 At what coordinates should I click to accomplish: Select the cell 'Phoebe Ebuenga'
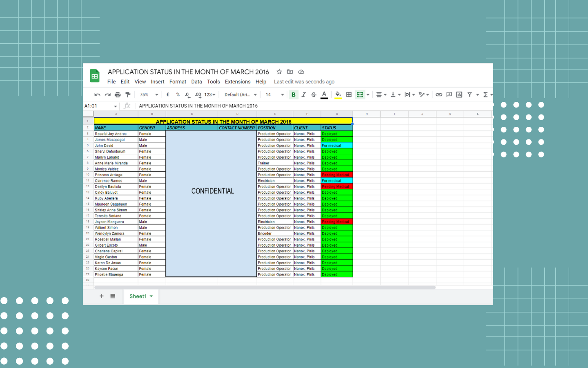pos(116,274)
